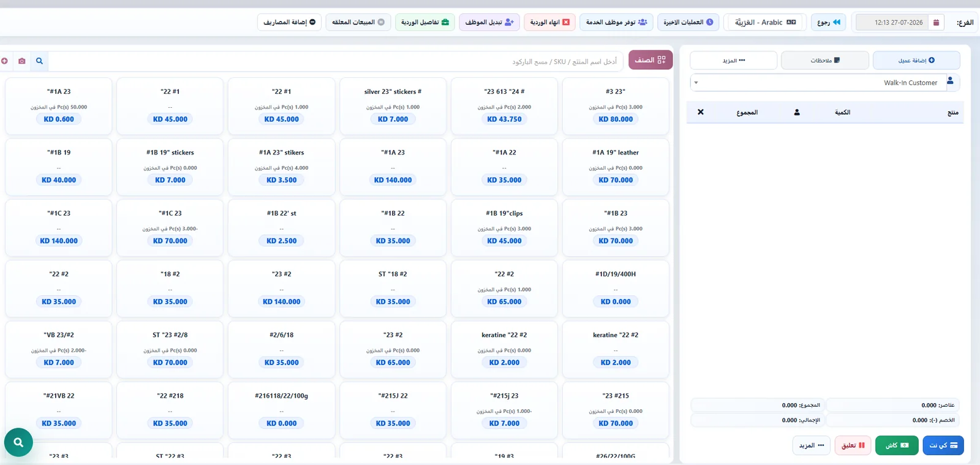
Task: Select product "#1A 22 KD 35.000
Action: point(504,167)
